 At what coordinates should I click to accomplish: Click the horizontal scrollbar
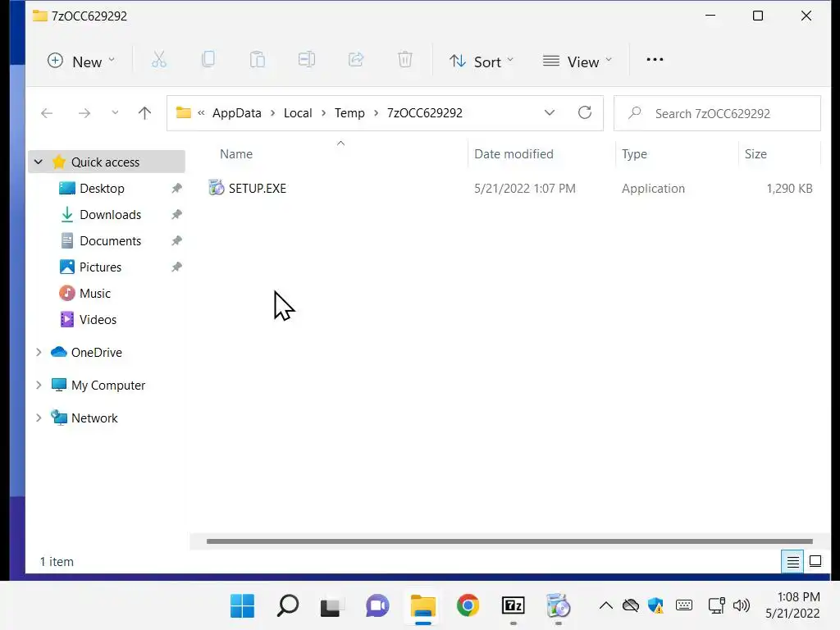coord(509,541)
